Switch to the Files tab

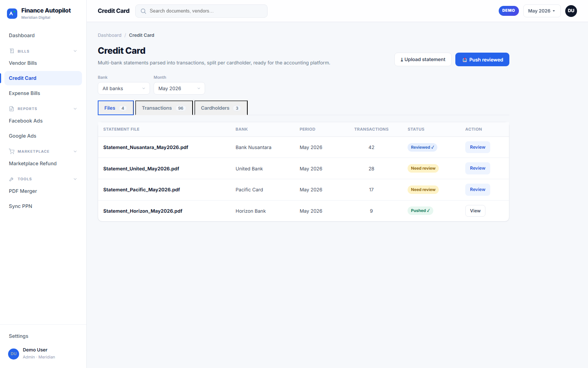click(116, 108)
